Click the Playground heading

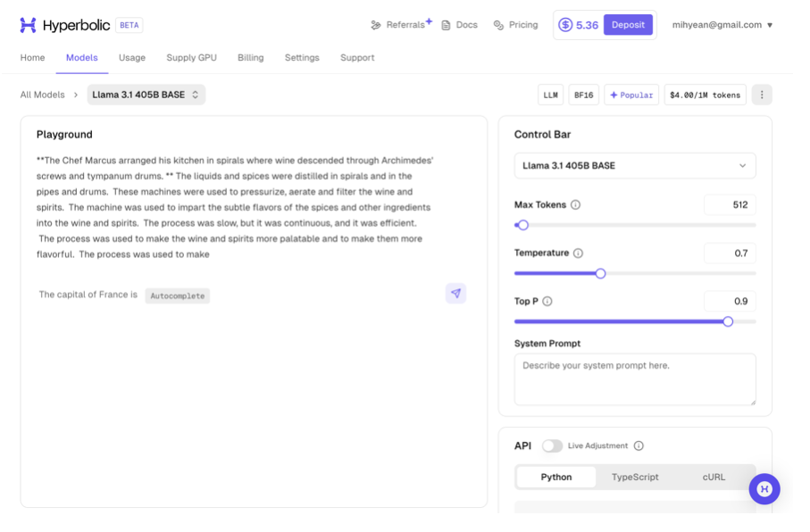click(64, 135)
